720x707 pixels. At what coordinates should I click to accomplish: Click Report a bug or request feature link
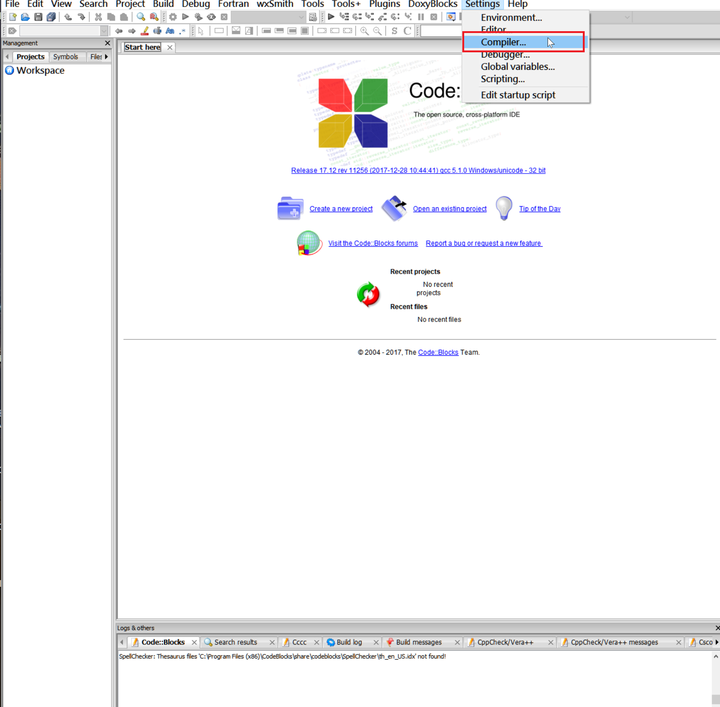click(x=484, y=243)
